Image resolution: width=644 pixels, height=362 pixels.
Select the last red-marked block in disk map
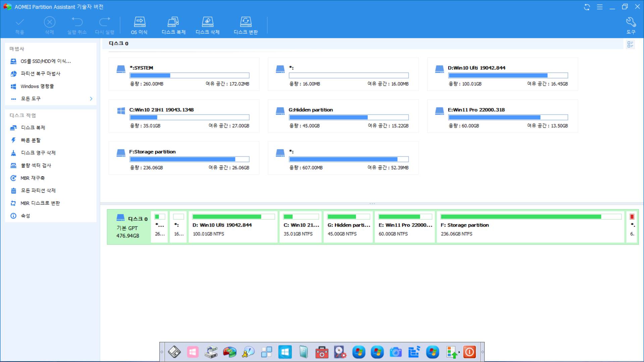(x=632, y=227)
